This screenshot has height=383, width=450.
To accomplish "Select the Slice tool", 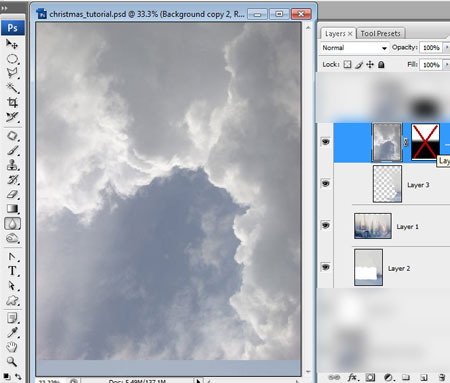I will pyautogui.click(x=12, y=117).
